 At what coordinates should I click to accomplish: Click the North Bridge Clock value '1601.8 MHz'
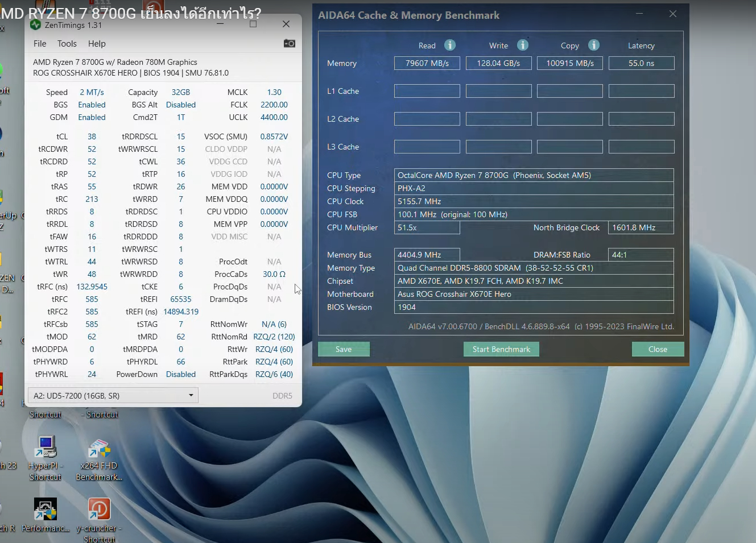click(641, 227)
